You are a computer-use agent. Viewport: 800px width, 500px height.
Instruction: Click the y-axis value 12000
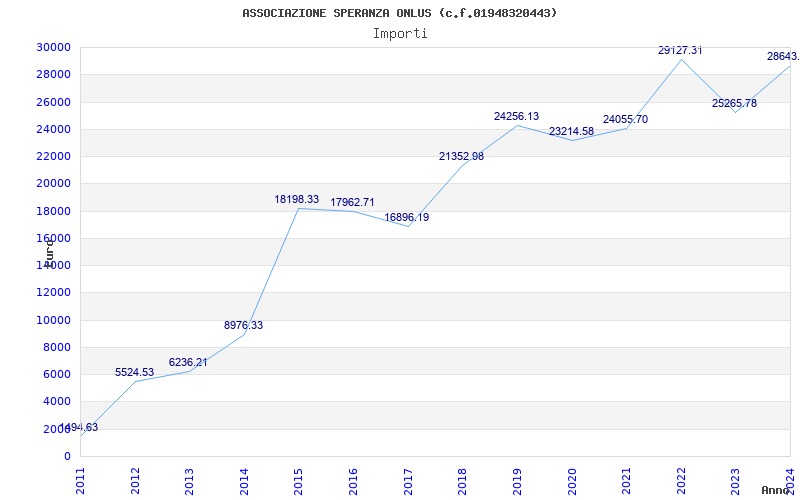tap(53, 293)
